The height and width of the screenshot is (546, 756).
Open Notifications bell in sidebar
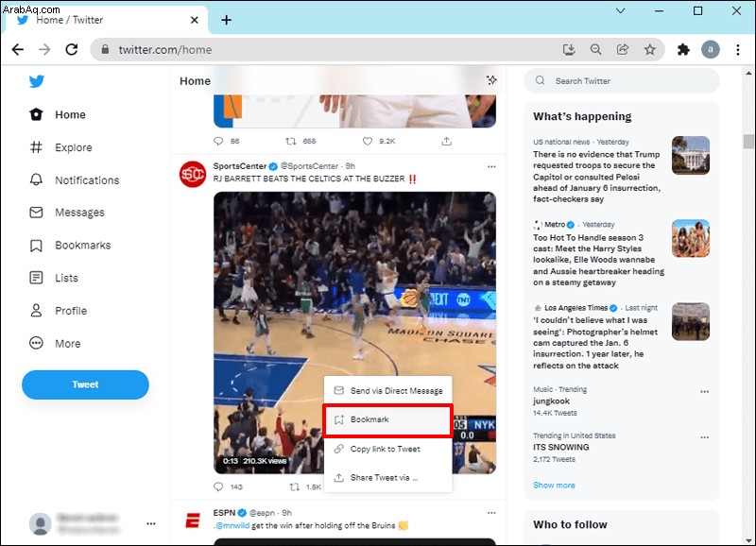pyautogui.click(x=75, y=180)
